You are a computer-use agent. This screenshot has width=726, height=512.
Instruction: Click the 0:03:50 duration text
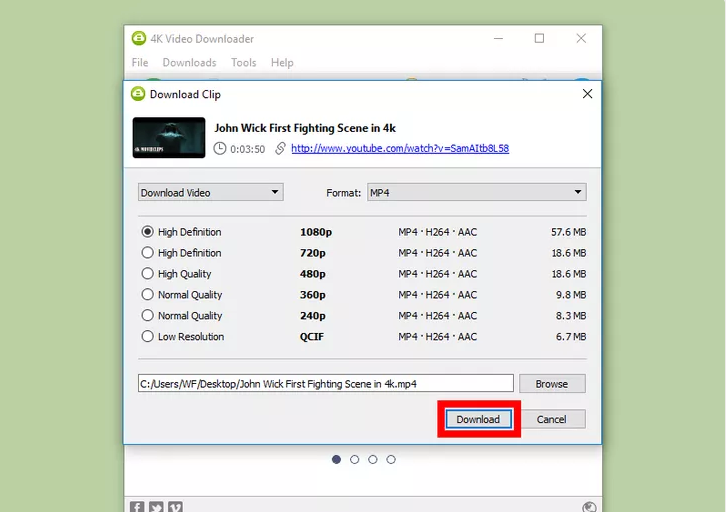pos(248,149)
